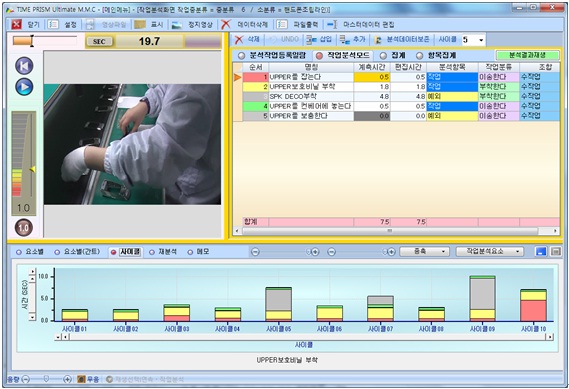Click the 삽입 insert row icon
The image size is (569, 389).
[x=311, y=40]
